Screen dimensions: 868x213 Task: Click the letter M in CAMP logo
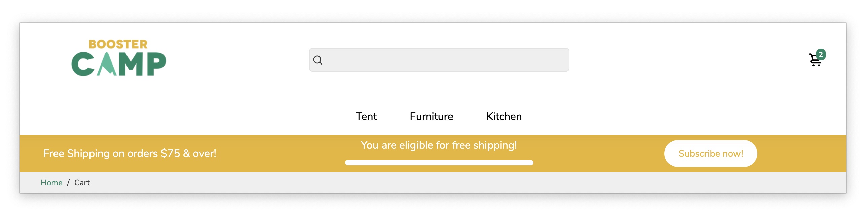132,64
